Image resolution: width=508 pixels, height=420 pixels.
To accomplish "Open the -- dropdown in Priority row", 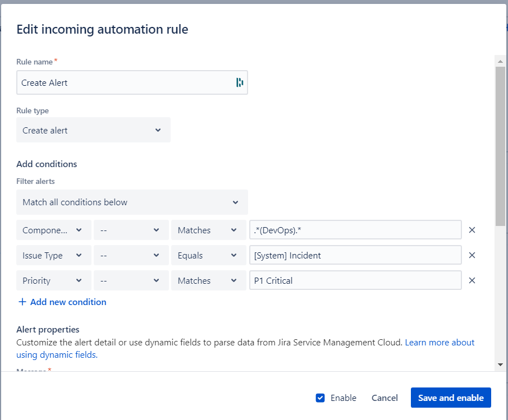I will pos(131,280).
